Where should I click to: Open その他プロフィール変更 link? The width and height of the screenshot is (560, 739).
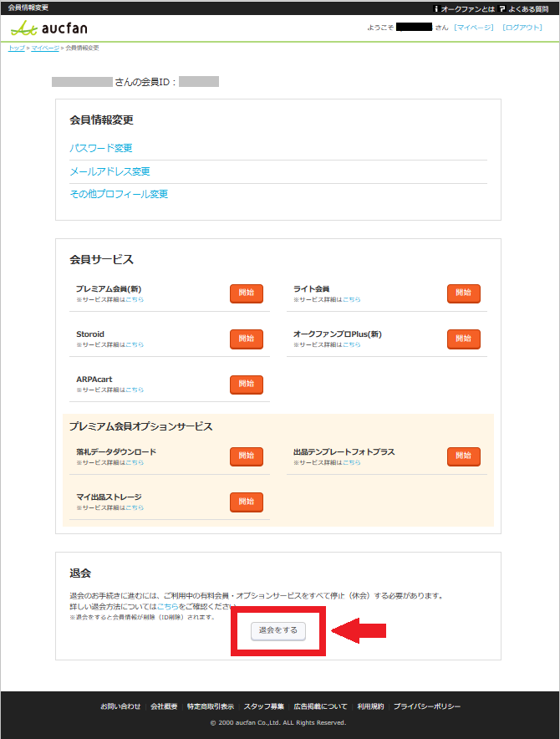click(119, 194)
